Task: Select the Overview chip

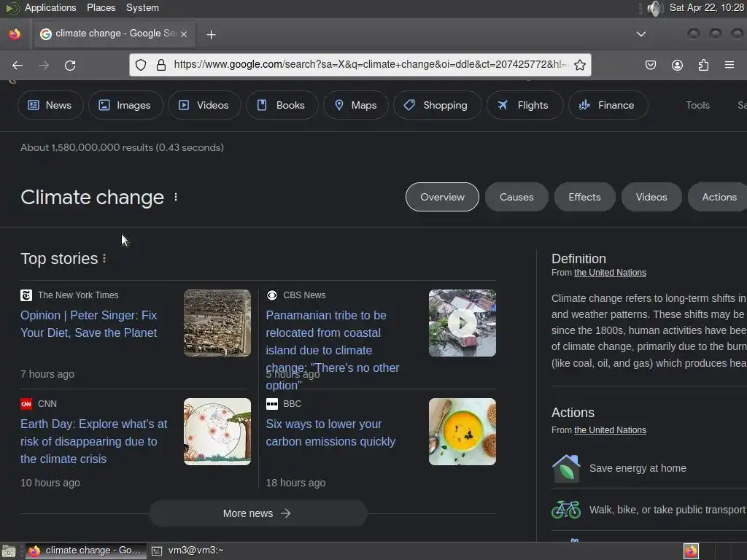Action: (442, 197)
